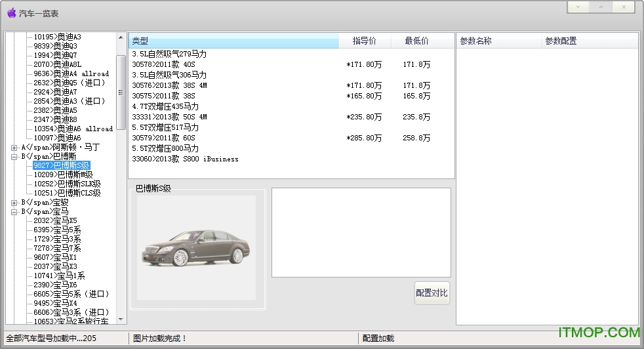
Task: Click the empty comparison text box
Action: click(x=361, y=232)
